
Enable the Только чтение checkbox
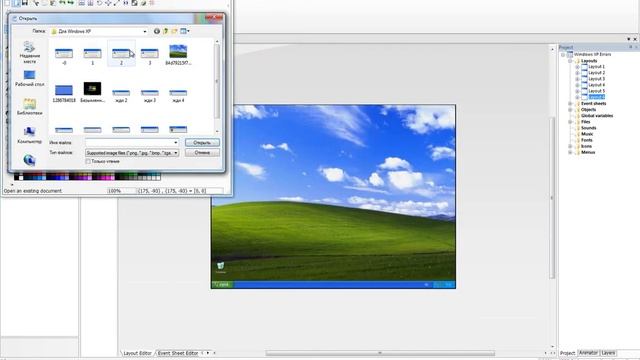tap(88, 162)
